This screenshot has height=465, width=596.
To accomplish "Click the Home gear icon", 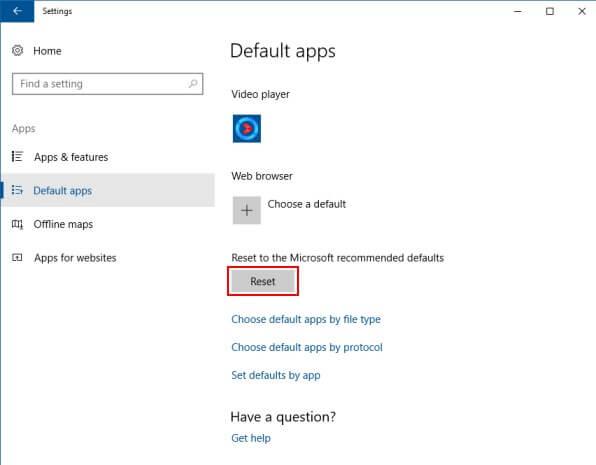I will [x=17, y=50].
